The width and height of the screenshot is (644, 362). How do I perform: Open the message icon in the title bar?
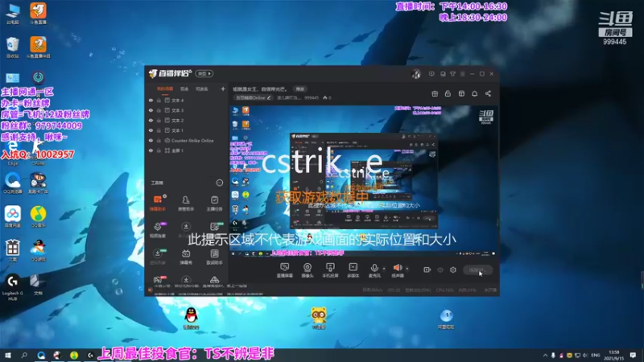pos(431,74)
